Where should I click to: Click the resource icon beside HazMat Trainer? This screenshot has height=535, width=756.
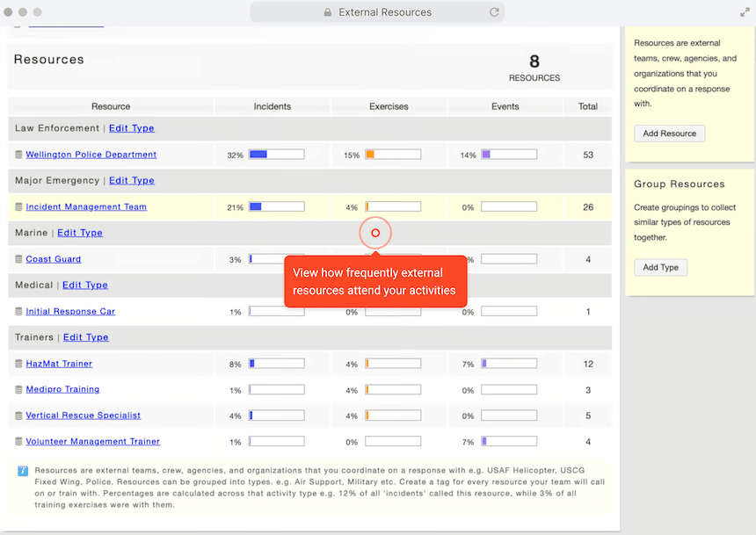(x=18, y=363)
